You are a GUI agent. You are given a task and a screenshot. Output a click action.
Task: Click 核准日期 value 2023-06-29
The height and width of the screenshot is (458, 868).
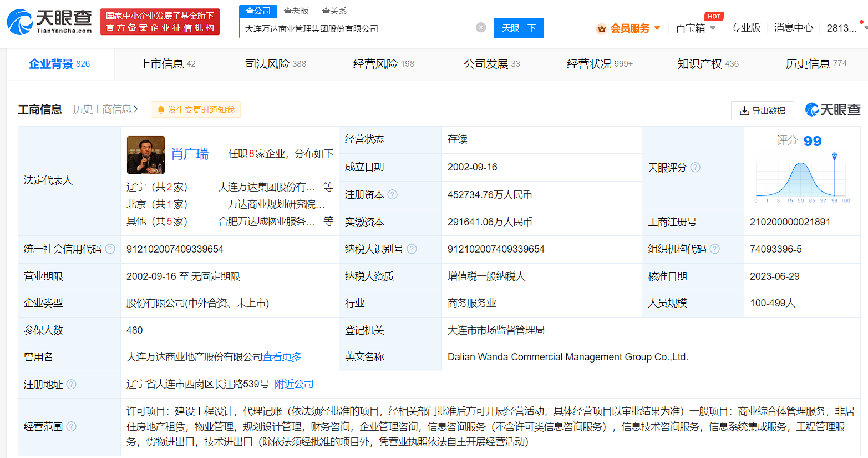[x=774, y=276]
